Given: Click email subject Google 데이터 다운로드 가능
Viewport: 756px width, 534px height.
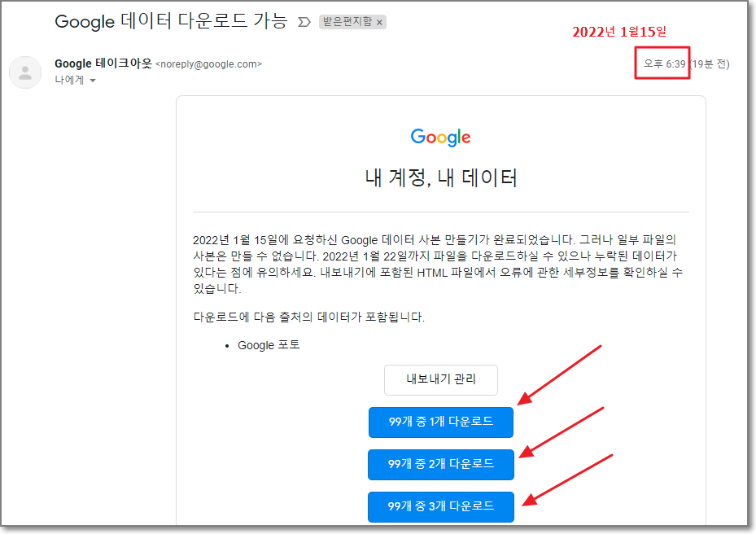Looking at the screenshot, I should point(171,21).
